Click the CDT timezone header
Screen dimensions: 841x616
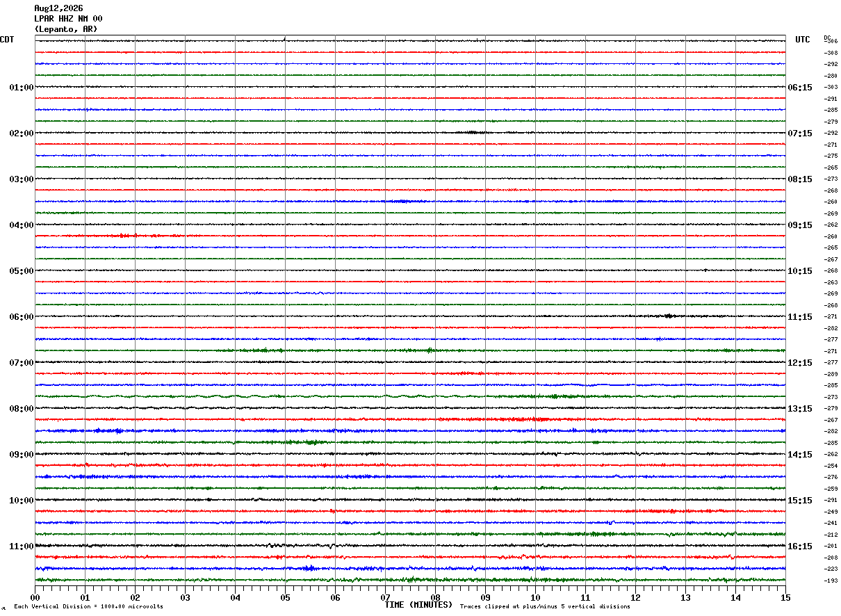click(x=7, y=40)
